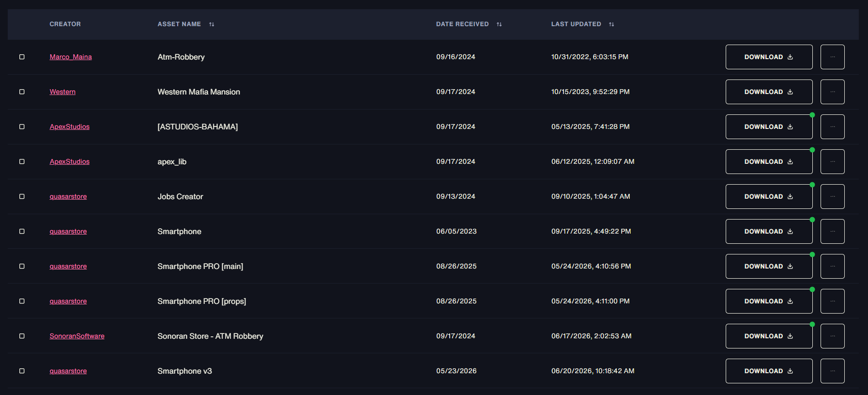Open more options for Atm-Robbery
This screenshot has width=868, height=395.
click(x=832, y=57)
